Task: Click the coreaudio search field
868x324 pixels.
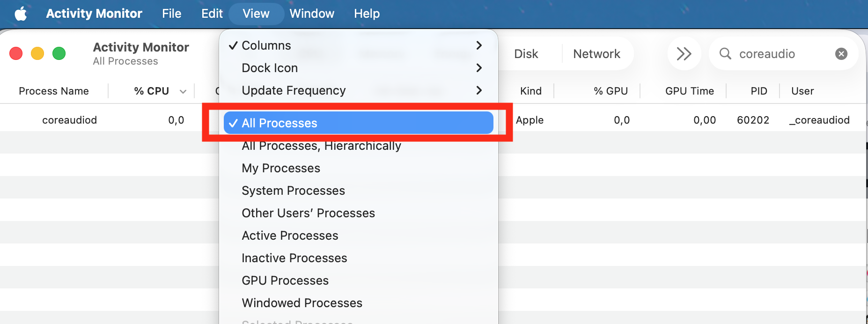Action: point(783,54)
